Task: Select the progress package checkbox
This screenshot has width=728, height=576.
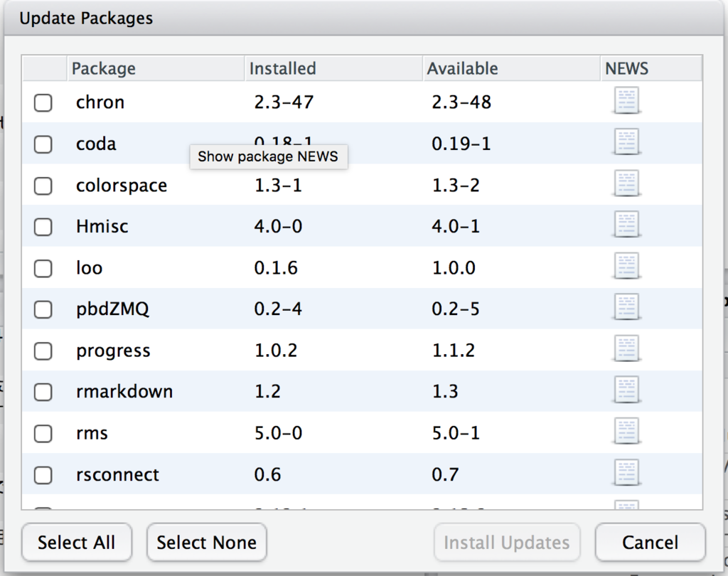Action: pyautogui.click(x=43, y=351)
